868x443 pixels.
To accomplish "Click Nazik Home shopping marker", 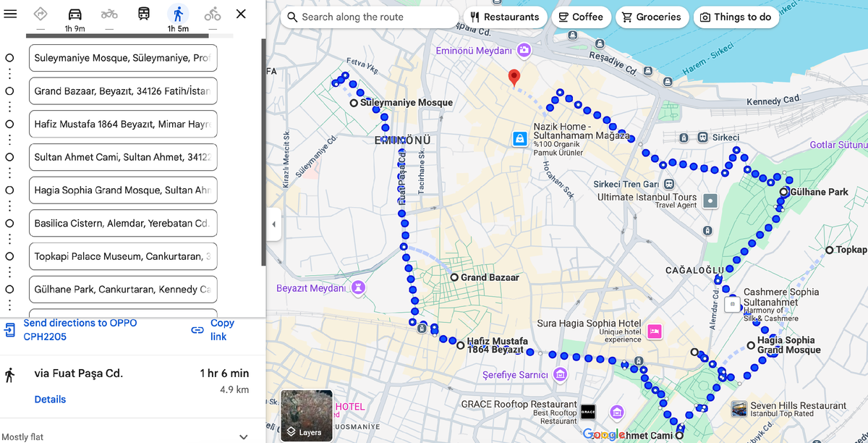I will (x=519, y=138).
